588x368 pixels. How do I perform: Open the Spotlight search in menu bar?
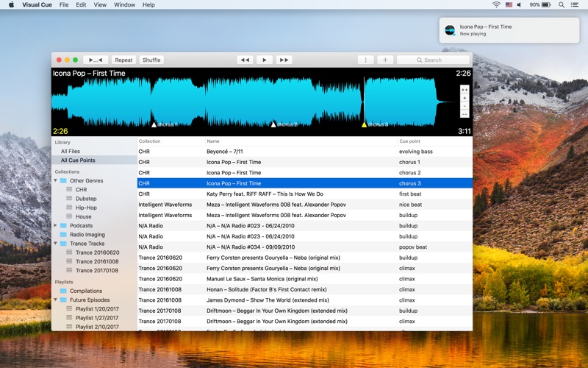pos(562,4)
